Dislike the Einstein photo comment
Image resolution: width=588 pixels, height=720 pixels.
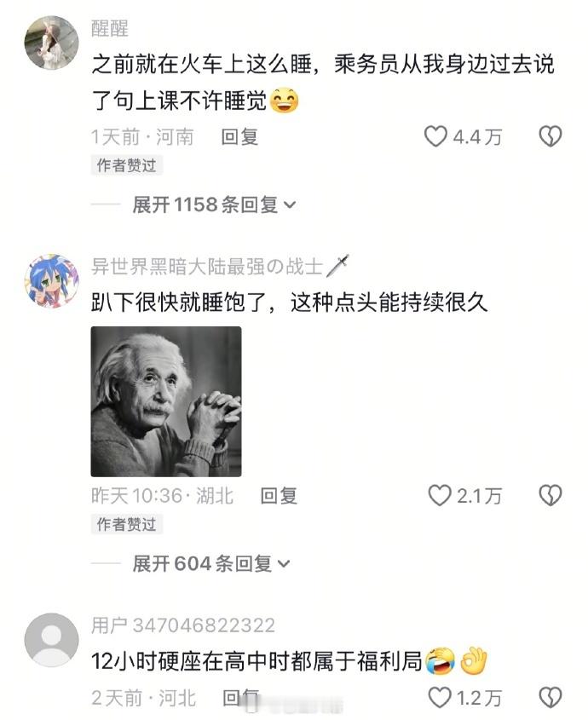point(551,496)
